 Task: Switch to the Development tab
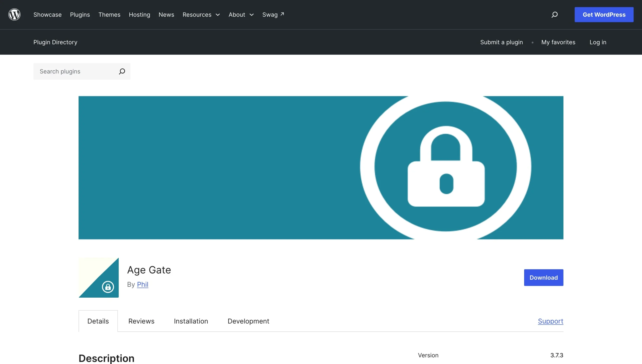click(x=248, y=321)
